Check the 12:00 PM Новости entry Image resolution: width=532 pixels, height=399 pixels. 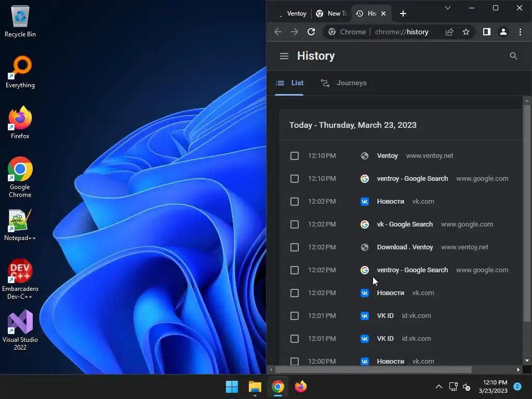tap(295, 362)
